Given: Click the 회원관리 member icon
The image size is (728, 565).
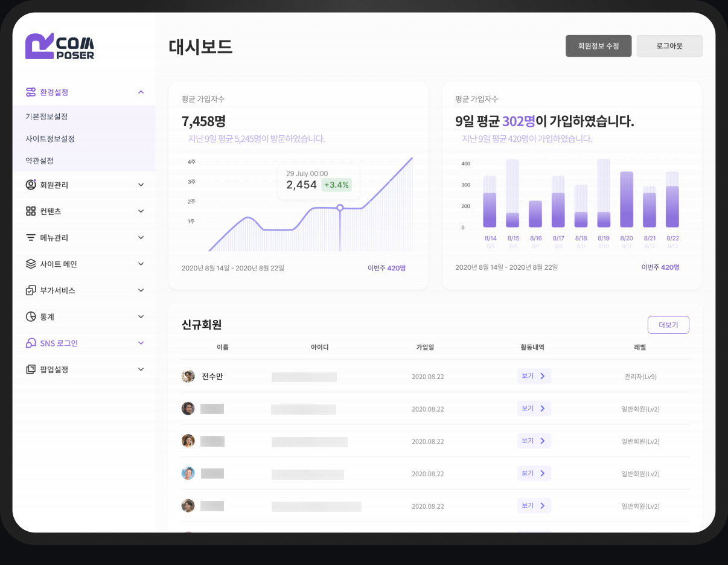Looking at the screenshot, I should 31,185.
